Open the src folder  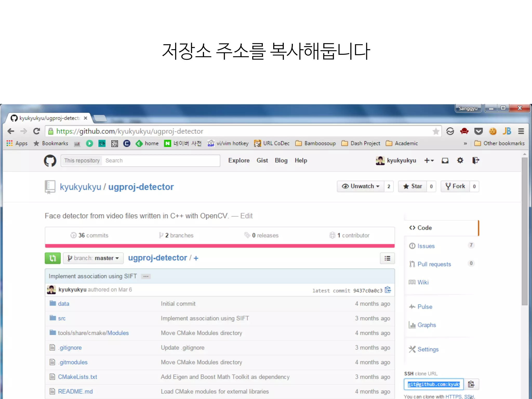(62, 318)
